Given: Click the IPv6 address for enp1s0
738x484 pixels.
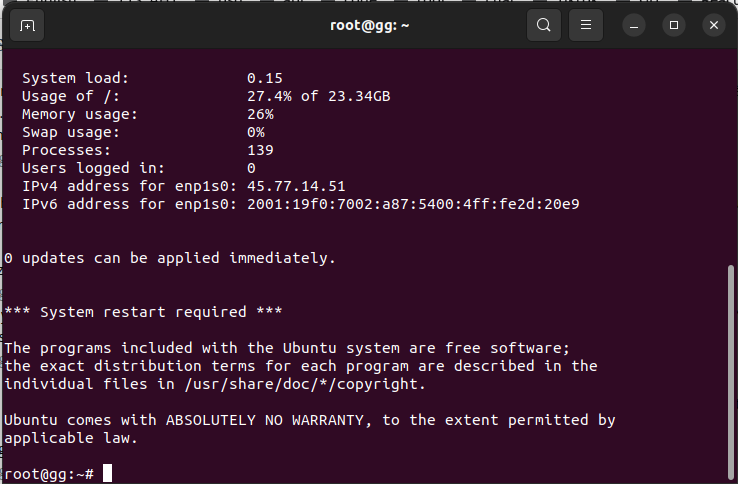Looking at the screenshot, I should (x=413, y=204).
